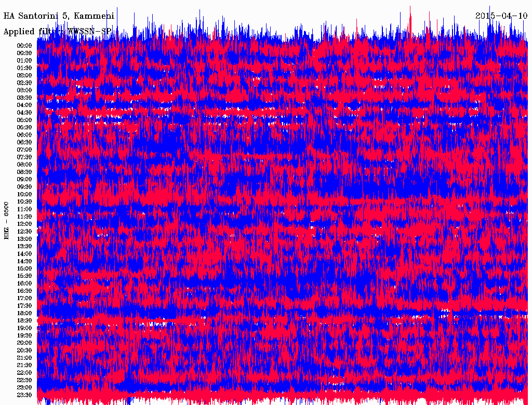This screenshot has width=532, height=405.
Task: Click the 04:30 time row label
Action: pos(24,113)
